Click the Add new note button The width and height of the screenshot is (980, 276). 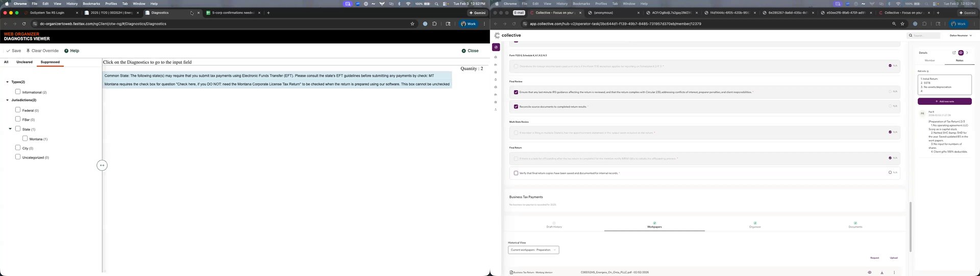944,101
